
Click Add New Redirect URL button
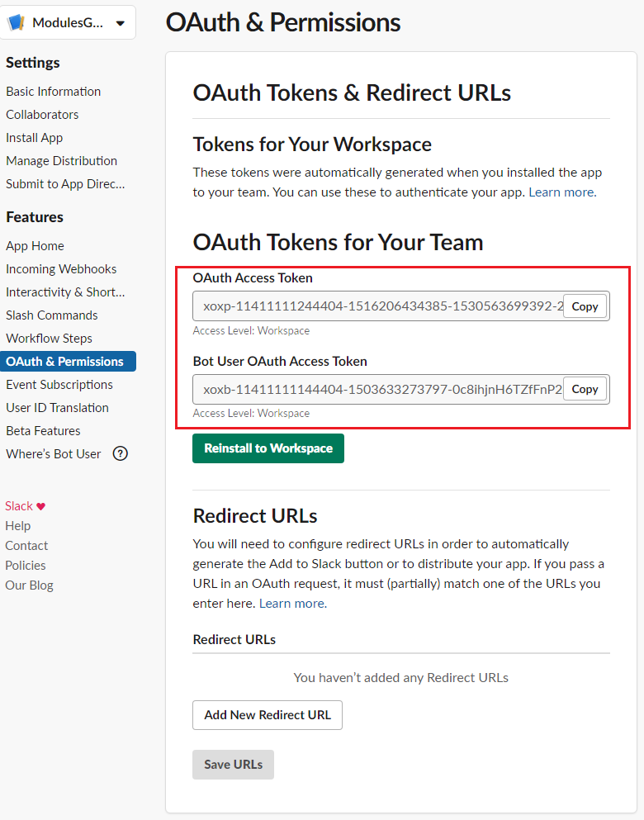coord(268,715)
